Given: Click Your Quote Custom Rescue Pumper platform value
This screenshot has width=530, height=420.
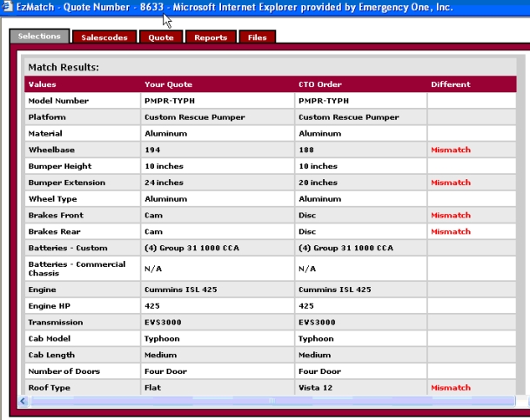Looking at the screenshot, I should (x=195, y=117).
